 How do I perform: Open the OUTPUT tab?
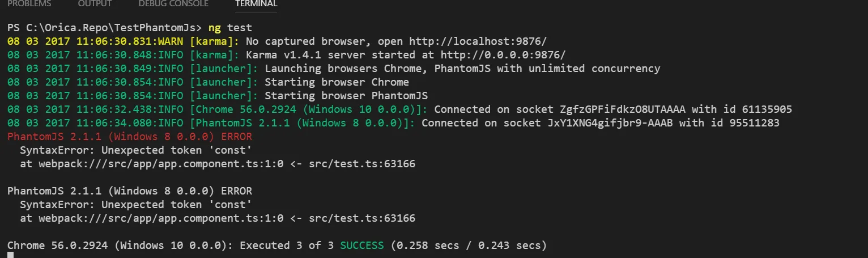pyautogui.click(x=95, y=4)
